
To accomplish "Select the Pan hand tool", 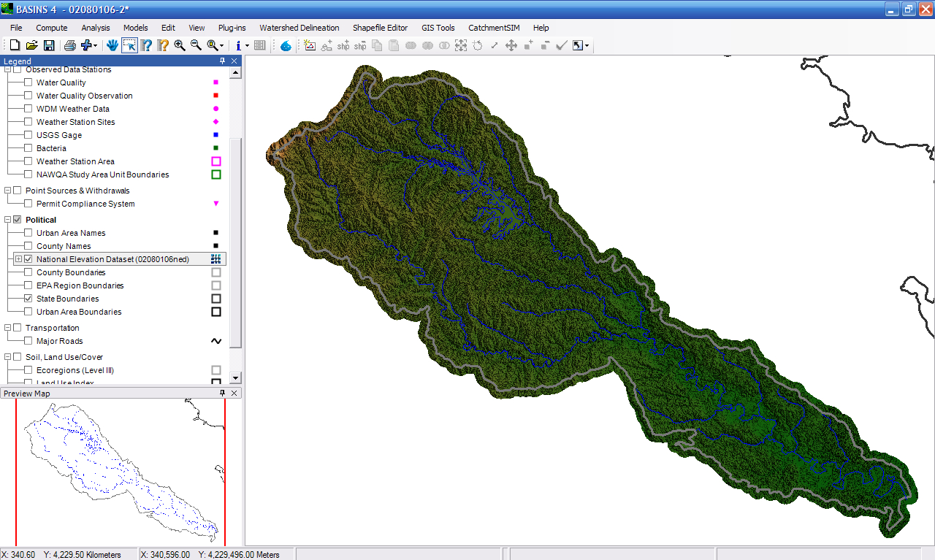I will (x=112, y=45).
